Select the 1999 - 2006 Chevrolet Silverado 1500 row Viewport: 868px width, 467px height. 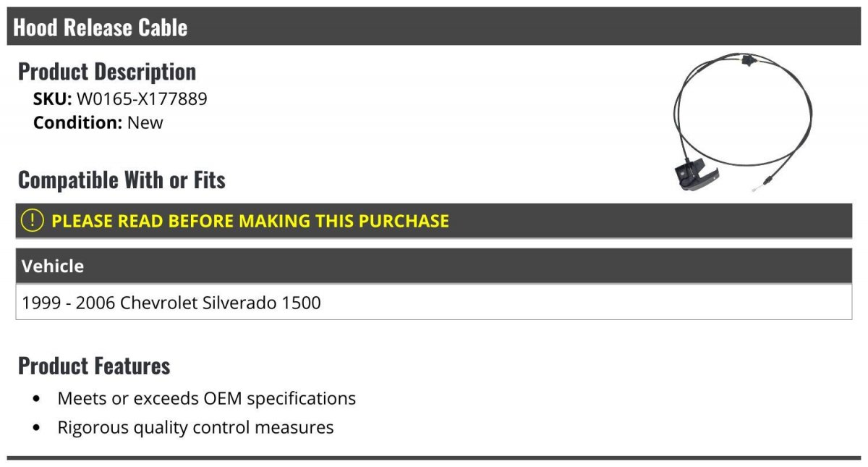[x=434, y=302]
